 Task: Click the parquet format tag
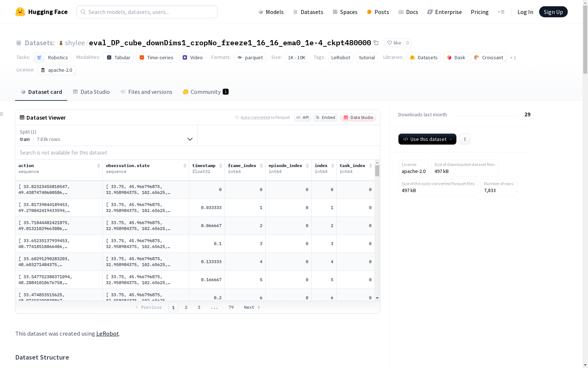click(250, 57)
